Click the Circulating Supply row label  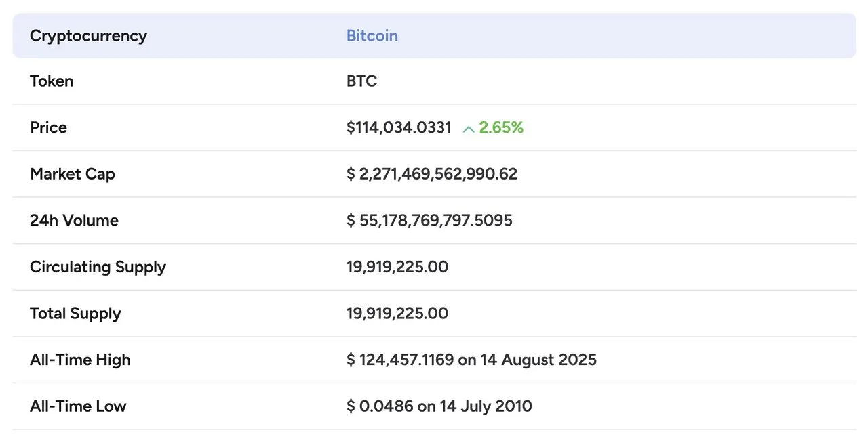click(98, 267)
